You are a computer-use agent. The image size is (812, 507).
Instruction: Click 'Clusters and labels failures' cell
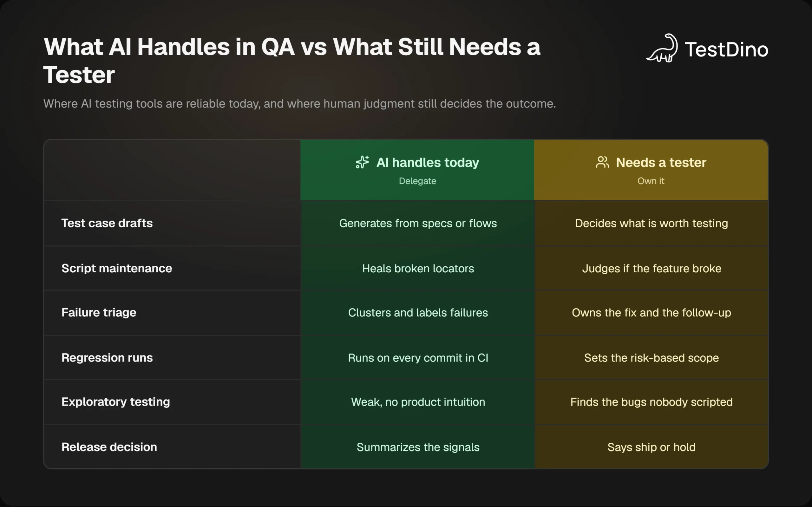coord(418,313)
